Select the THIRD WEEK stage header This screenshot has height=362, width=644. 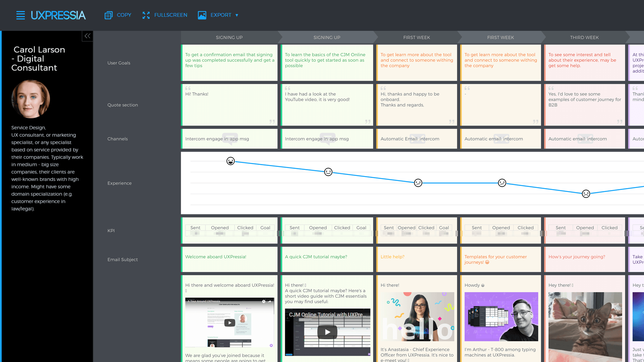tap(584, 38)
